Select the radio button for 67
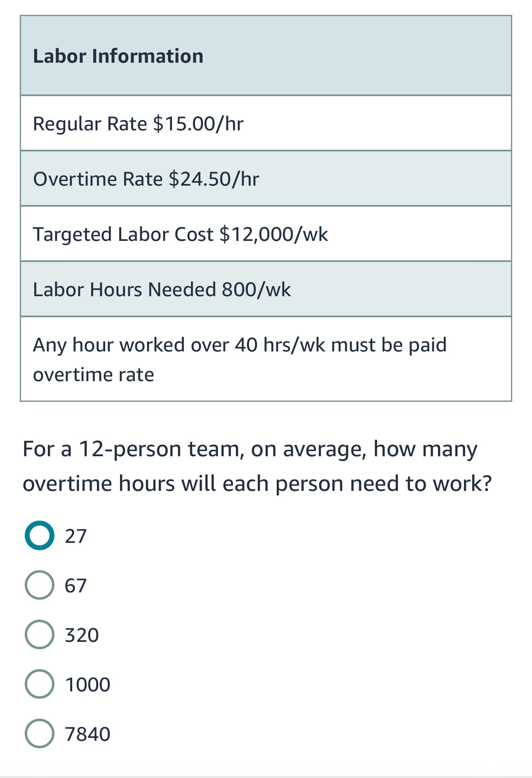The width and height of the screenshot is (532, 778). tap(40, 586)
